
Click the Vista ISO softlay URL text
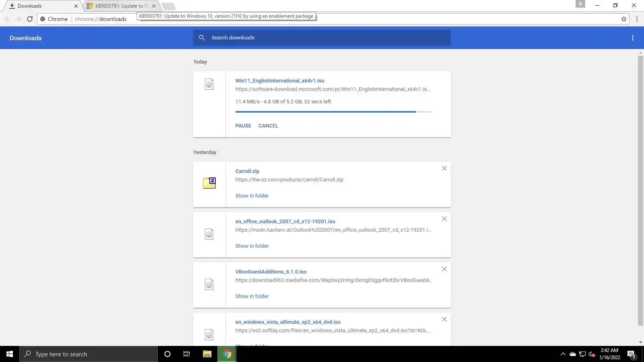pos(333,331)
